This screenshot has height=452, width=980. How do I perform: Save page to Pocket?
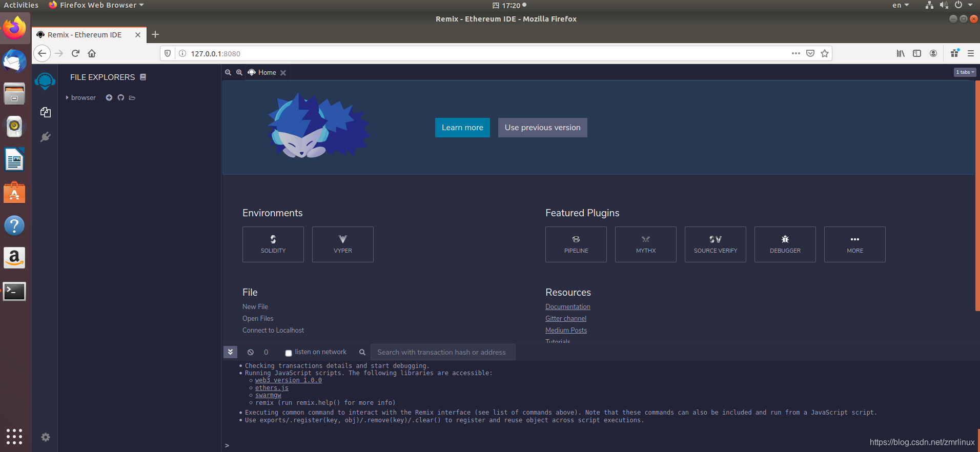(810, 53)
